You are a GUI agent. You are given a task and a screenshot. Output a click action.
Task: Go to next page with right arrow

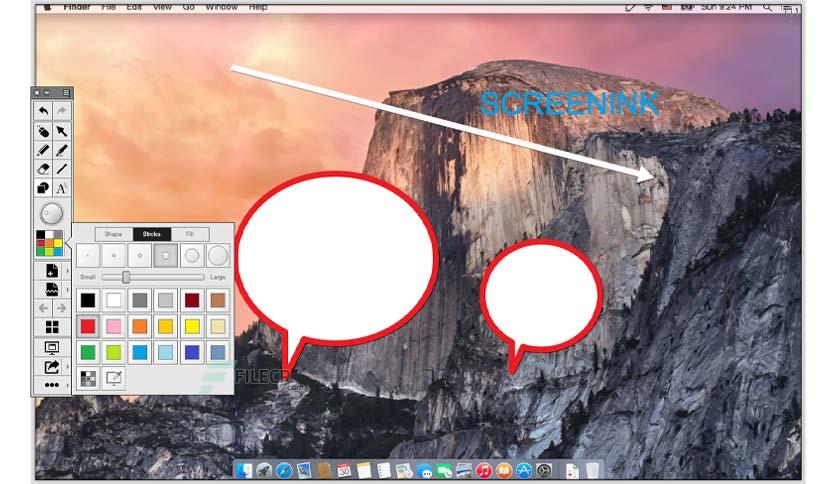pyautogui.click(x=61, y=308)
